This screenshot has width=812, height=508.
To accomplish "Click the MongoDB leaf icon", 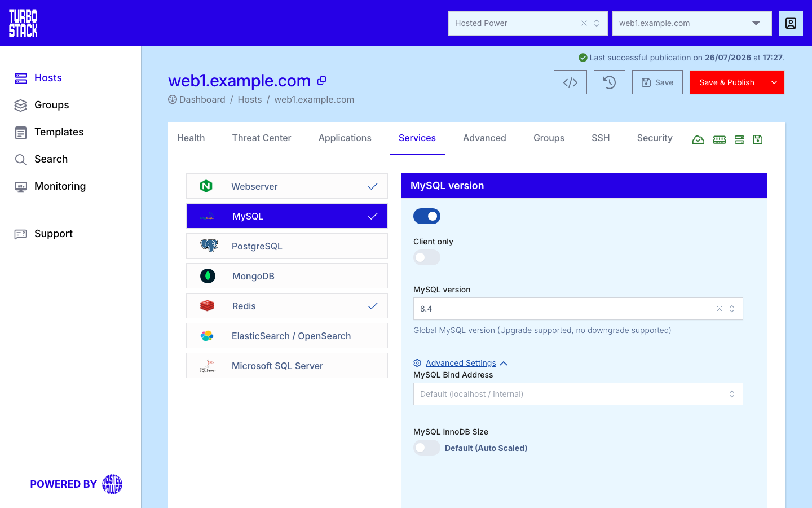I will tap(208, 276).
